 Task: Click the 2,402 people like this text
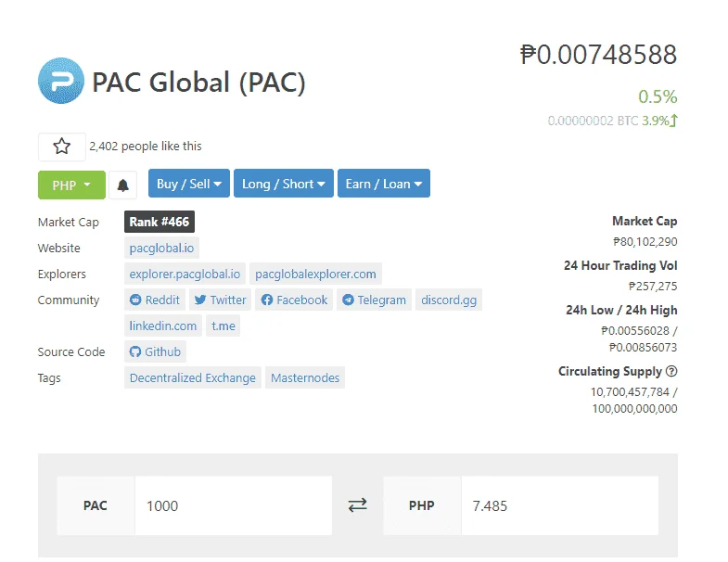tap(146, 147)
